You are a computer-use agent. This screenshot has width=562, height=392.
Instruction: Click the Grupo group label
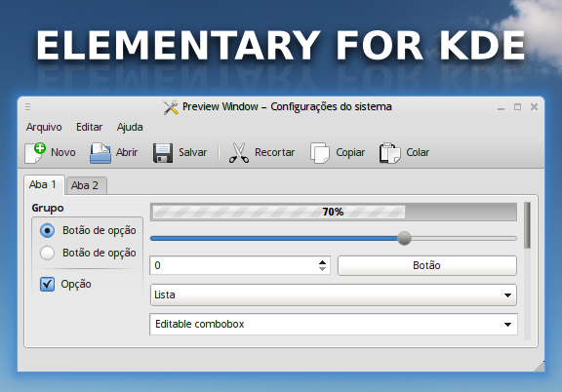[x=48, y=208]
